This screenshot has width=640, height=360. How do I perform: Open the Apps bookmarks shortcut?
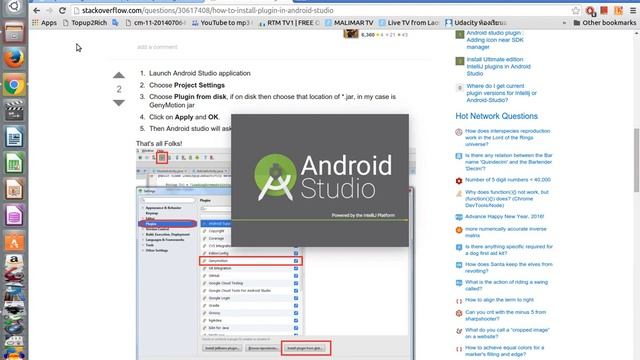point(44,23)
